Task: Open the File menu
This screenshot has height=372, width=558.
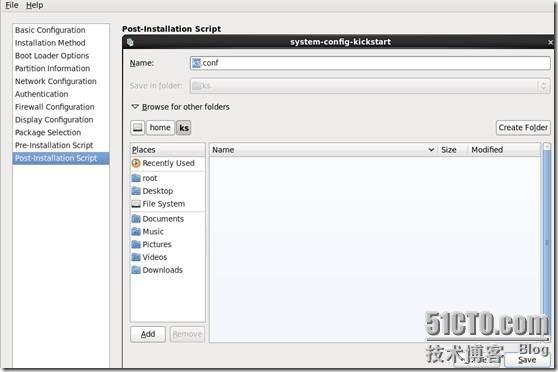Action: 12,5
